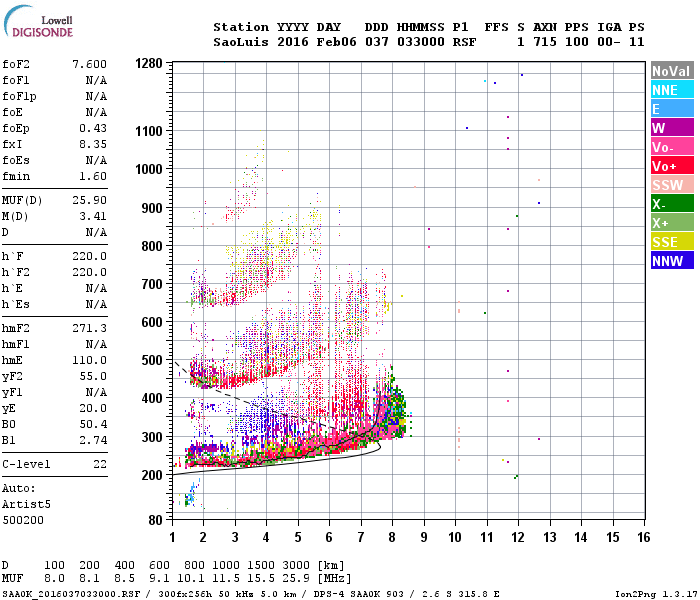
Task: Click the MUF 25.9 MHz table value
Action: tap(296, 579)
